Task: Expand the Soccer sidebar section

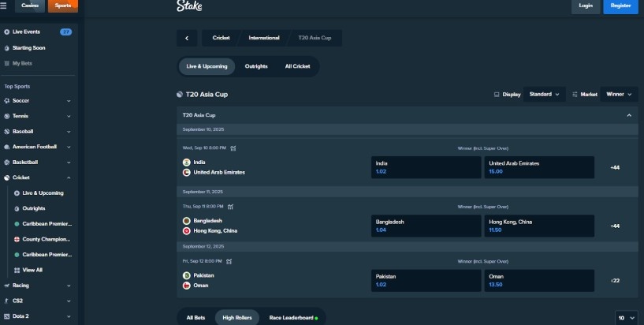Action: 69,101
